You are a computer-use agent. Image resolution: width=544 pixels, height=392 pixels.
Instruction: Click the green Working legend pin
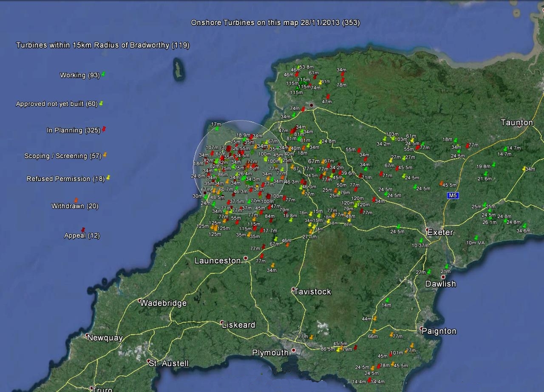103,74
